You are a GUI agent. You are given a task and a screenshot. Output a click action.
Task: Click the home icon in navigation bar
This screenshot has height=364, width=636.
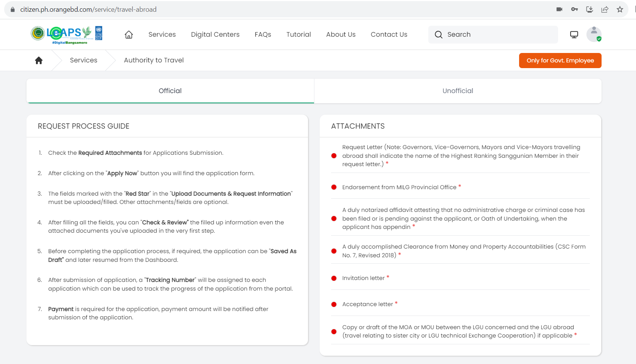(129, 34)
